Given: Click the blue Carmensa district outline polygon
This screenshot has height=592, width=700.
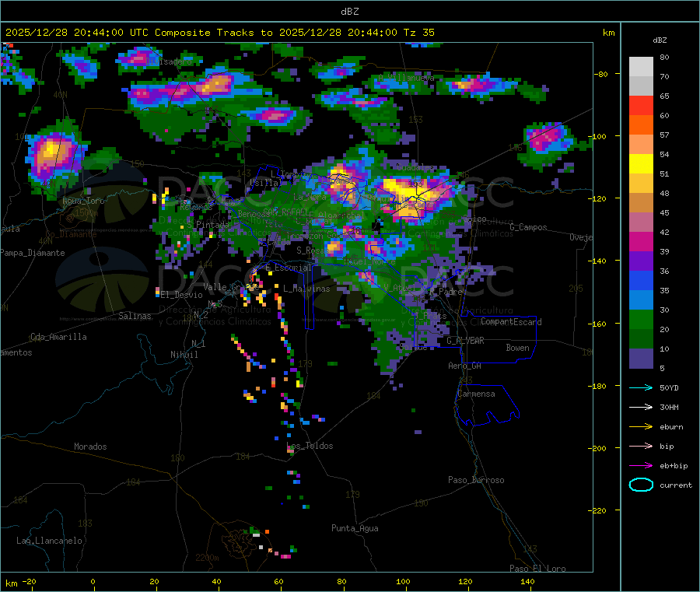Looking at the screenshot, I should click(487, 405).
